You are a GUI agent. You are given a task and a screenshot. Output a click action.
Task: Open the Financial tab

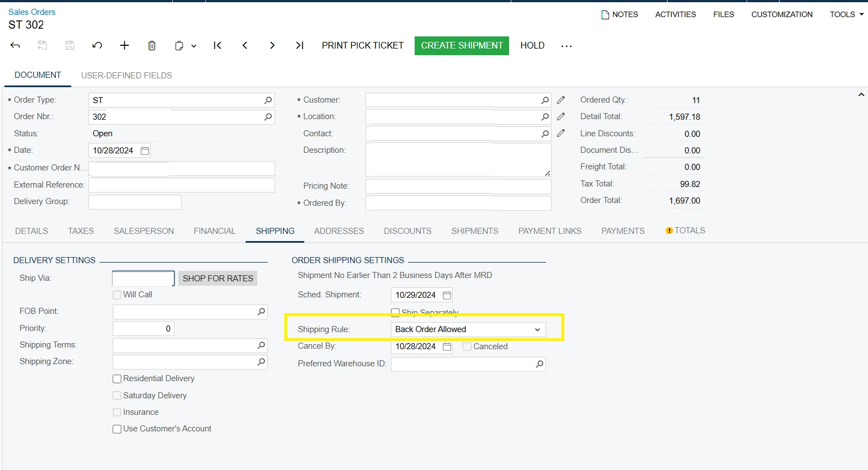click(x=214, y=231)
